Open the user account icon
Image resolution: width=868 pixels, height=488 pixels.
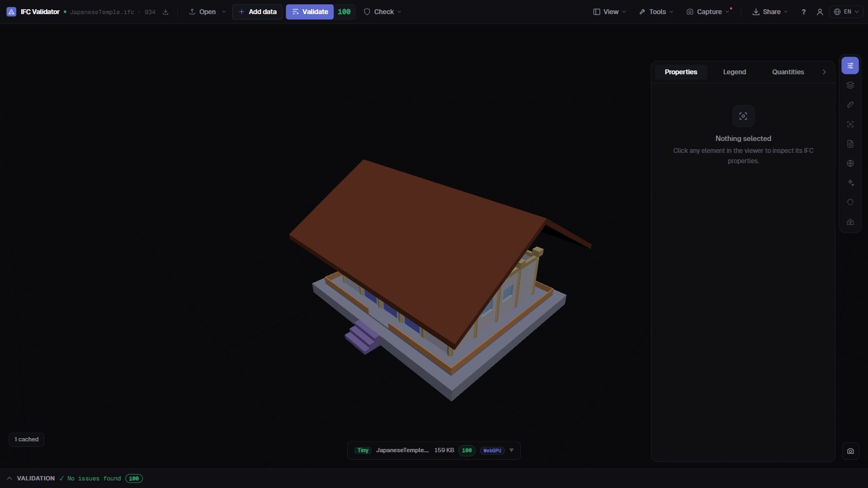point(820,12)
